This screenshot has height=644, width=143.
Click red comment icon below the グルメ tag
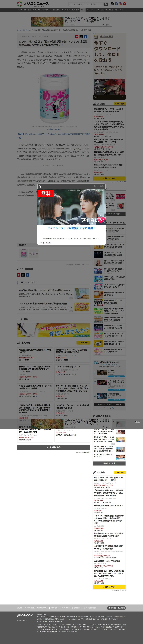18,275
